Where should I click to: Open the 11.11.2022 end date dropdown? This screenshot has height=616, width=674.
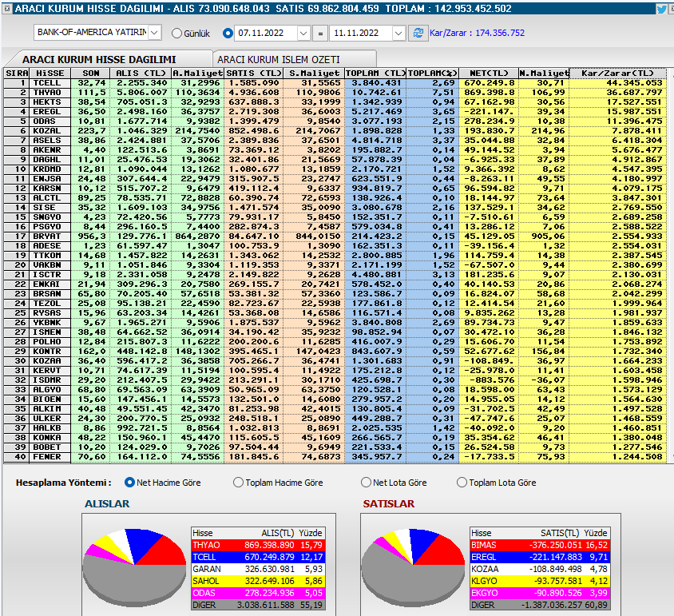(398, 33)
